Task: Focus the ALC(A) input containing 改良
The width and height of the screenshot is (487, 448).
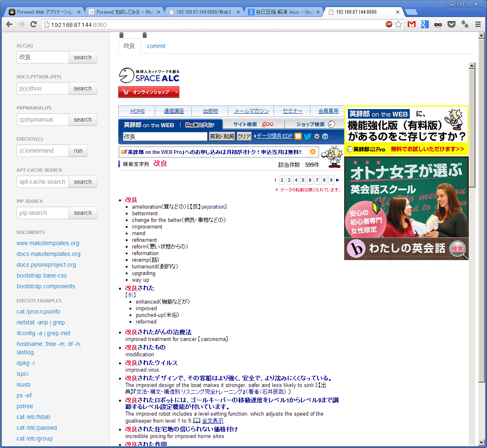Action: click(x=42, y=57)
